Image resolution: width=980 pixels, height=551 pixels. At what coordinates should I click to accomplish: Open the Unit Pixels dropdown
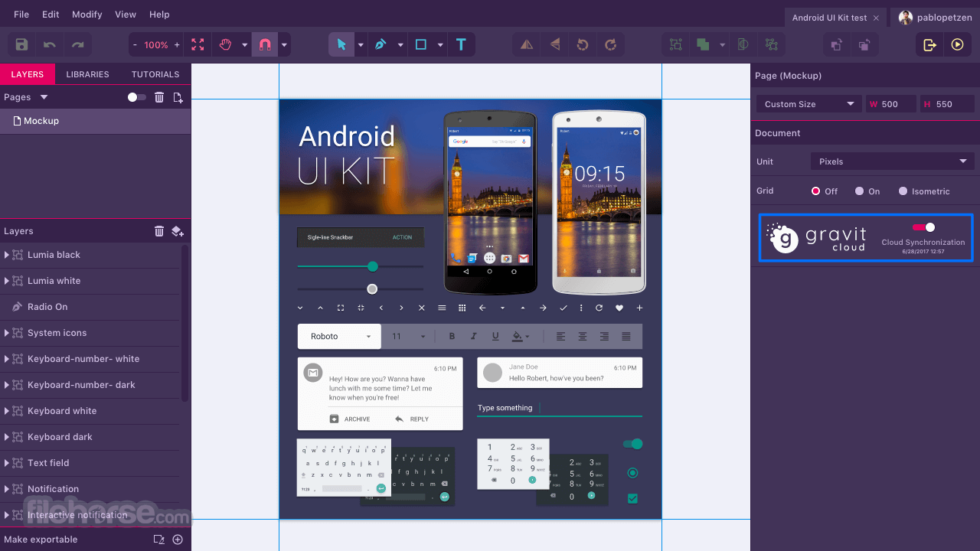[892, 161]
